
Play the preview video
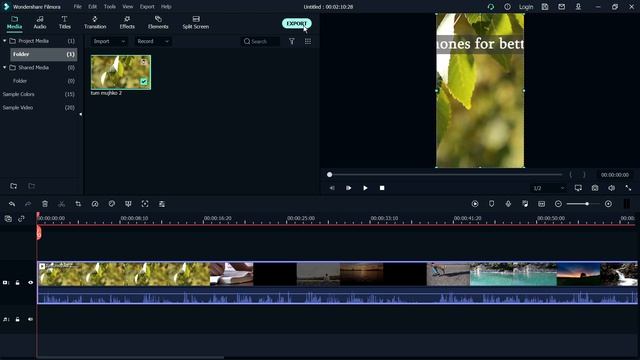[x=365, y=188]
